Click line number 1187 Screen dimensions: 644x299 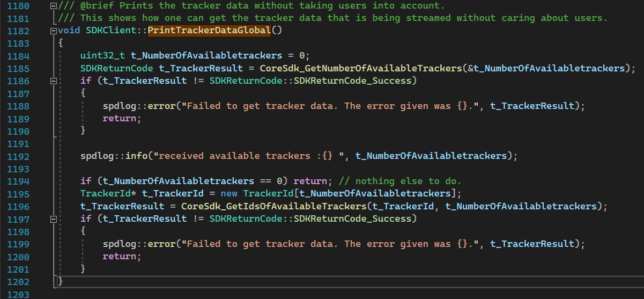pyautogui.click(x=18, y=93)
